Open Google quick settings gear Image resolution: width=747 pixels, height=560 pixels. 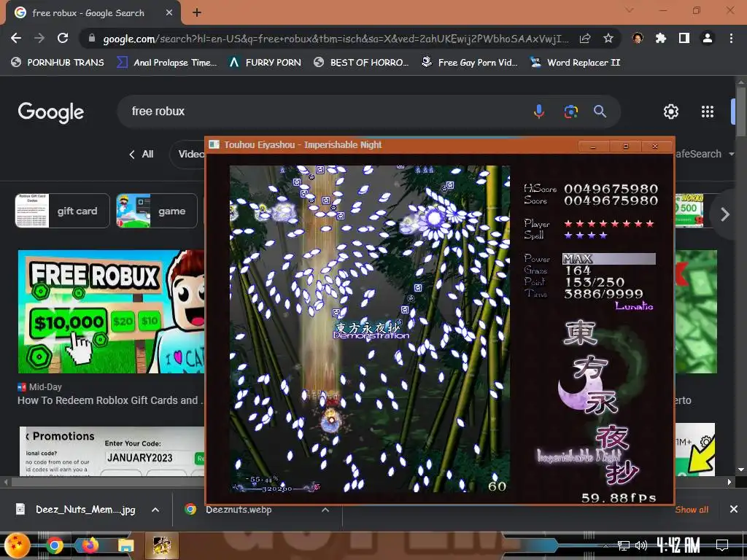tap(671, 112)
